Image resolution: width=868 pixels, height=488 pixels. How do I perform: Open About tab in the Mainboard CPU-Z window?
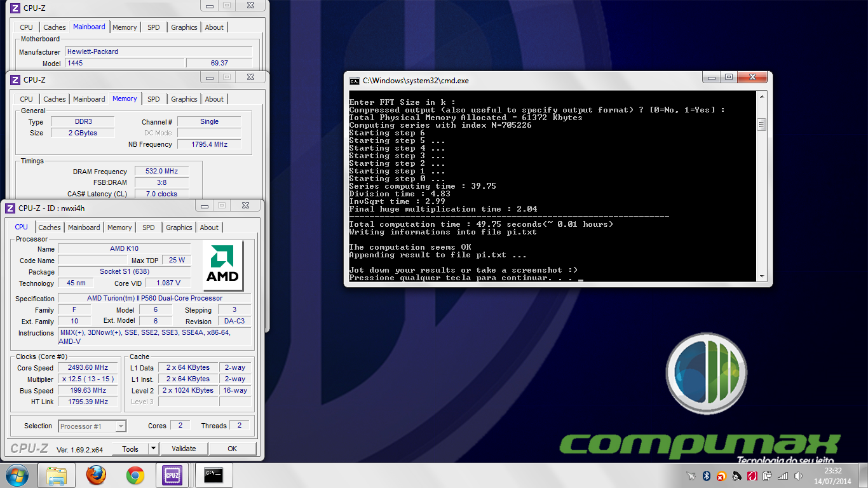tap(214, 27)
